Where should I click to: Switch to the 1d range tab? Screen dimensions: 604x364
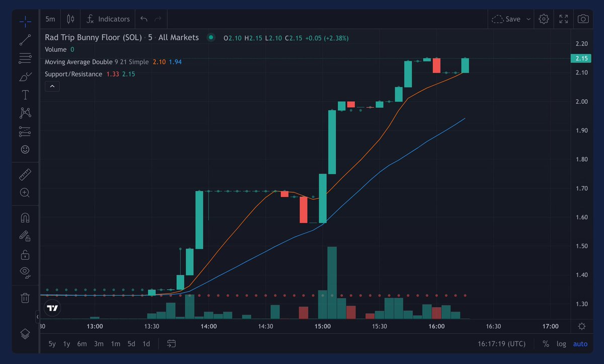146,343
